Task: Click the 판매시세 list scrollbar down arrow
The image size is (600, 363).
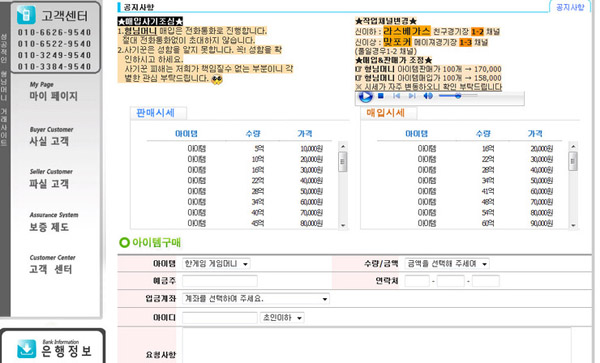Action: tap(343, 226)
